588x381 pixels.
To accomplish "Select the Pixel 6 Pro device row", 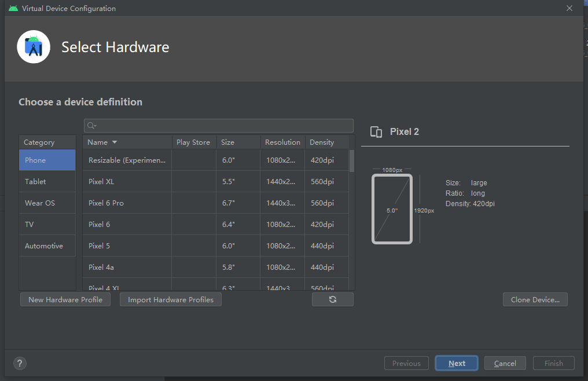I will (x=216, y=203).
